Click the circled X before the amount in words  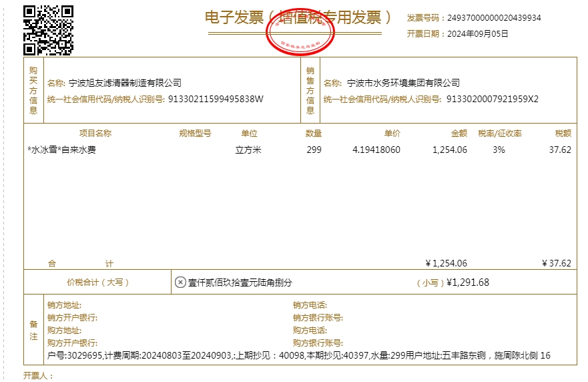click(180, 282)
